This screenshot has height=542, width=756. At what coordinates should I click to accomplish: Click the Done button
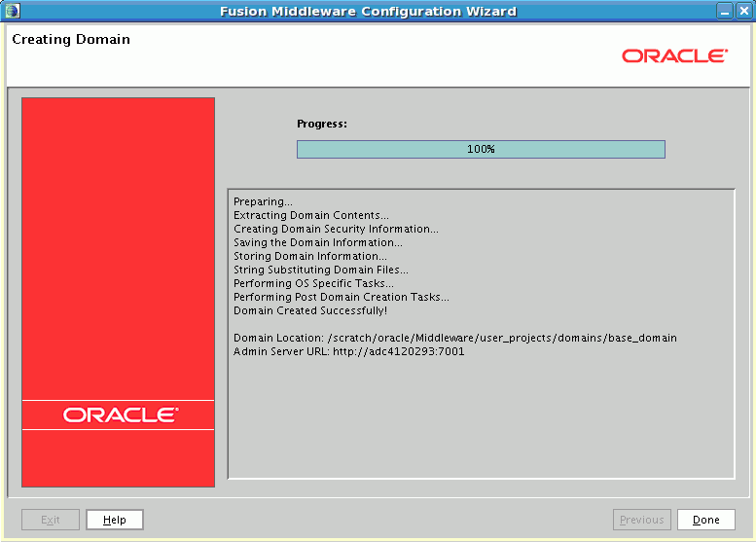point(705,520)
